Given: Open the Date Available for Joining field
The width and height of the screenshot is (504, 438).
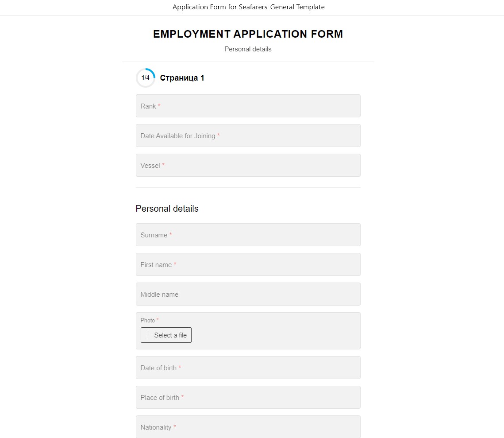Looking at the screenshot, I should tap(248, 136).
